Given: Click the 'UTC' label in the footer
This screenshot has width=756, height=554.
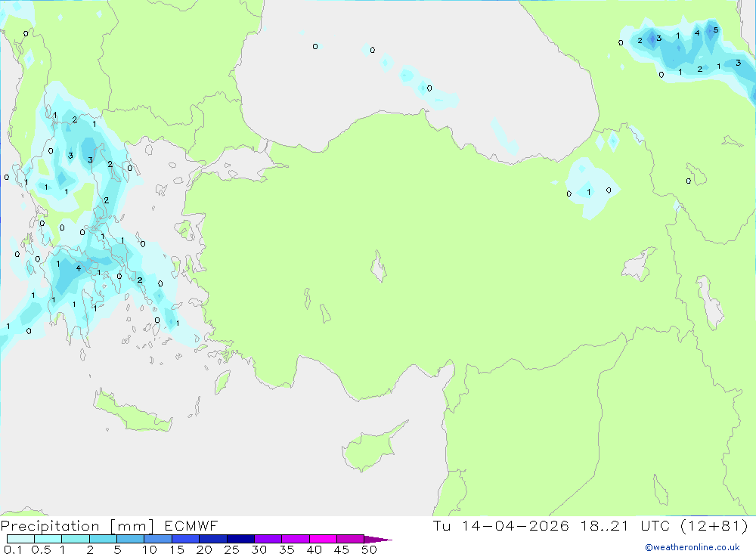Looking at the screenshot, I should pos(655,525).
